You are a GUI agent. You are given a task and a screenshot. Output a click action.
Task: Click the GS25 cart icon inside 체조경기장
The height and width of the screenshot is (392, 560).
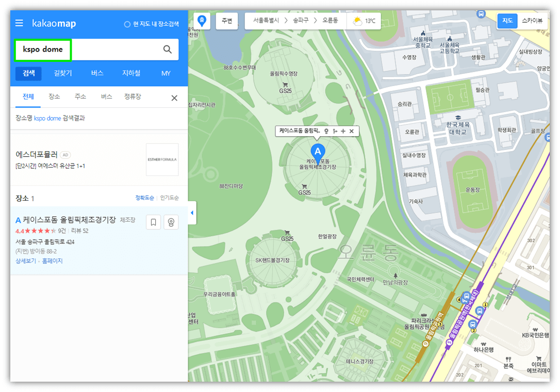(x=304, y=187)
